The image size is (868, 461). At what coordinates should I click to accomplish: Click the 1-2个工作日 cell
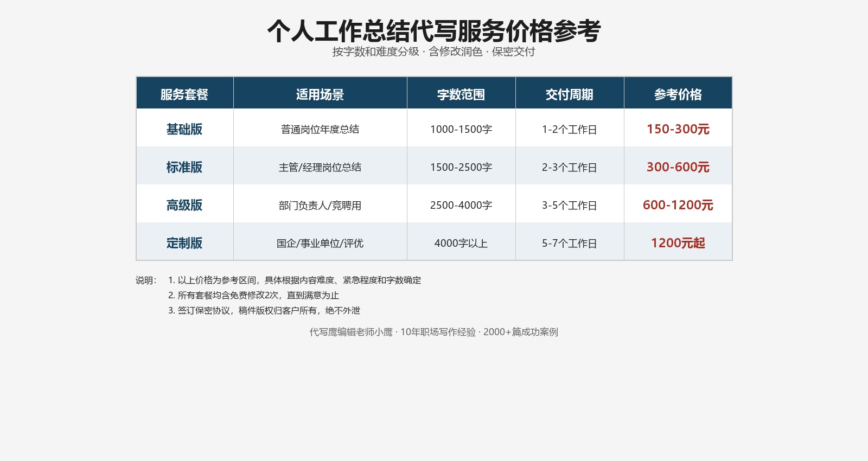click(570, 129)
